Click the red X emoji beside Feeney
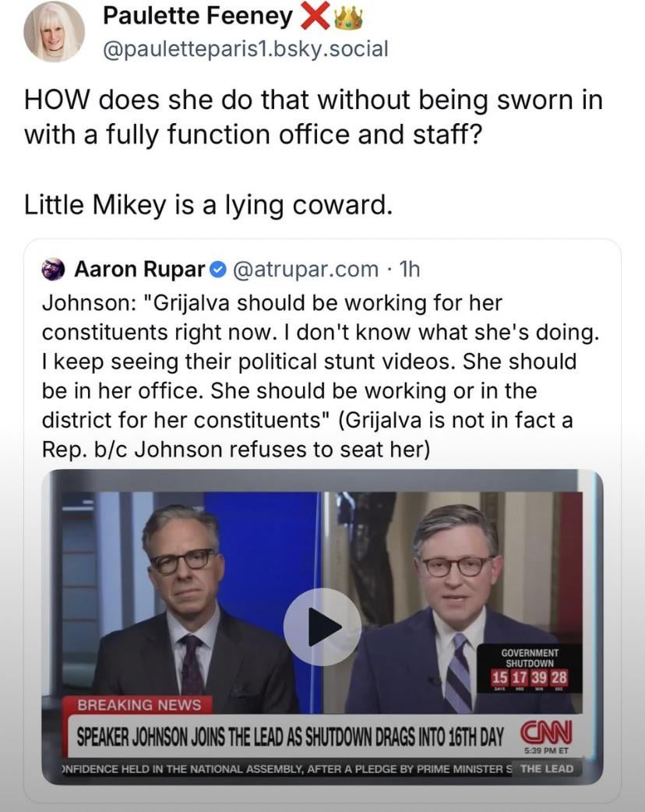 [x=315, y=16]
